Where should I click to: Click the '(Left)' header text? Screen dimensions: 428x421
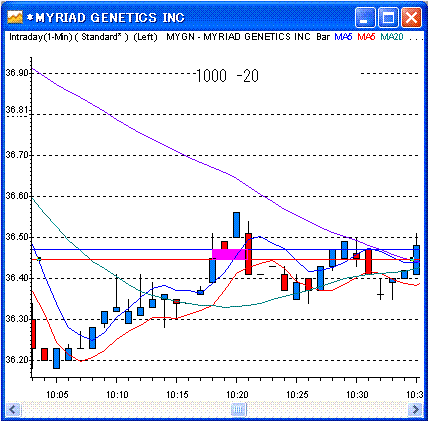[x=145, y=37]
